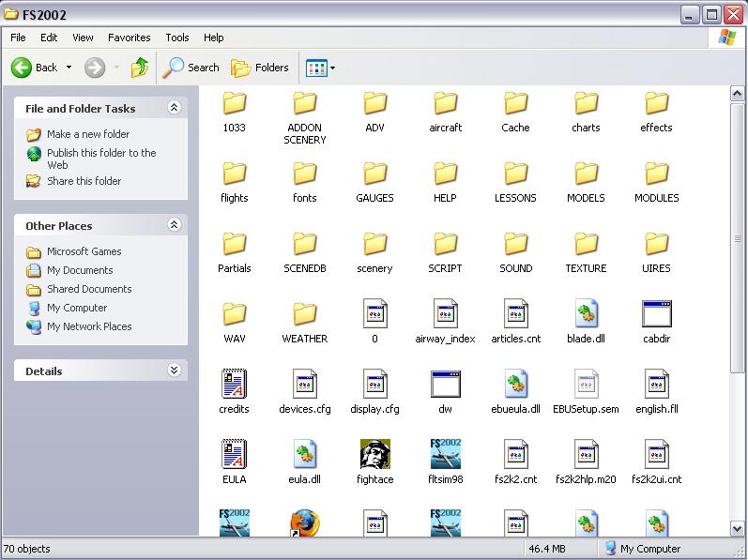
Task: Select the SCENEDB folder
Action: point(304,253)
